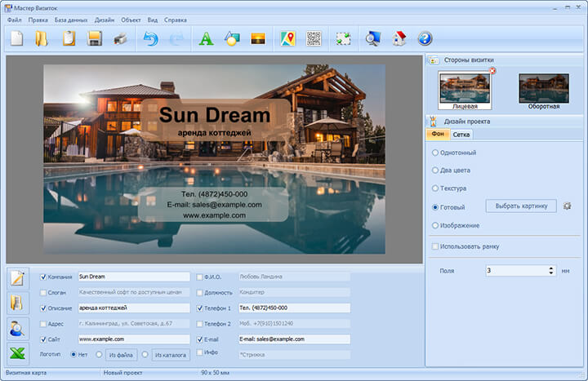Click the Add text 'A' toolbar icon
Image resolution: width=588 pixels, height=381 pixels.
(207, 38)
